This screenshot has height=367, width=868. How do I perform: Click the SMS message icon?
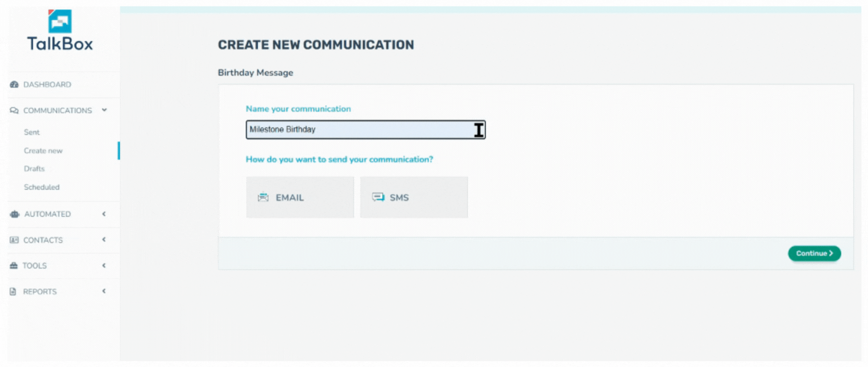point(378,197)
